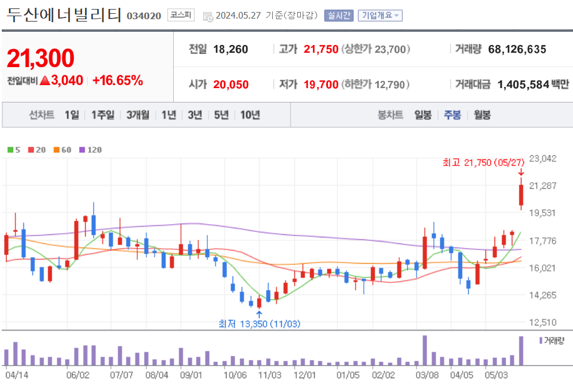This screenshot has height=392, width=573.
Task: Select the 1주일 line chart tab
Action: tap(102, 115)
